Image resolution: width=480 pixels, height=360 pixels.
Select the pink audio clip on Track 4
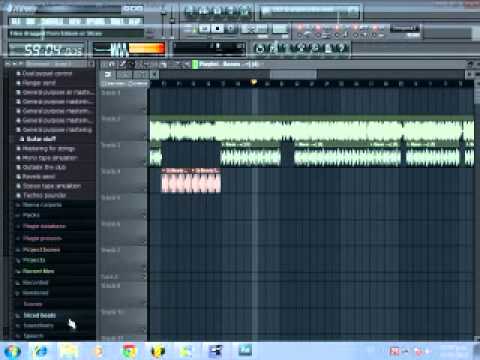click(191, 180)
